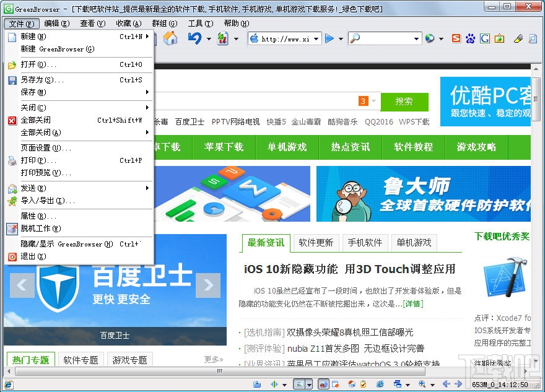This screenshot has width=545, height=392.
Task: Click the green 搜索 search button
Action: (x=404, y=102)
